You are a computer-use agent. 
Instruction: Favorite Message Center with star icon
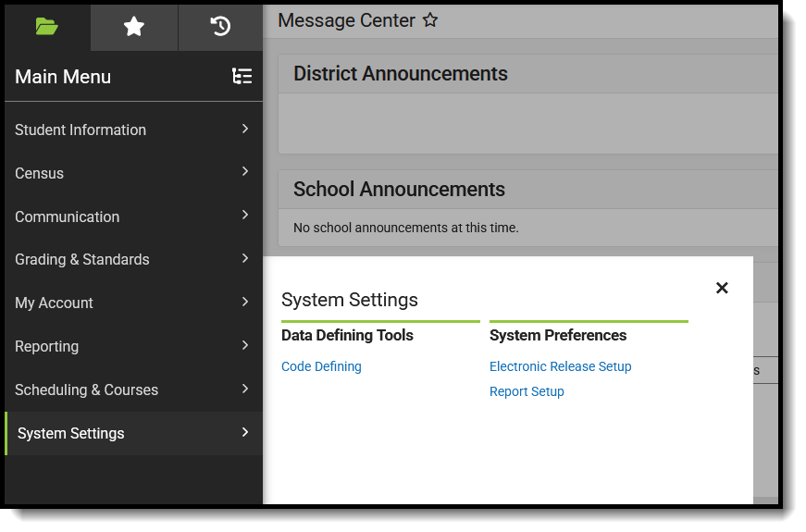[x=430, y=20]
